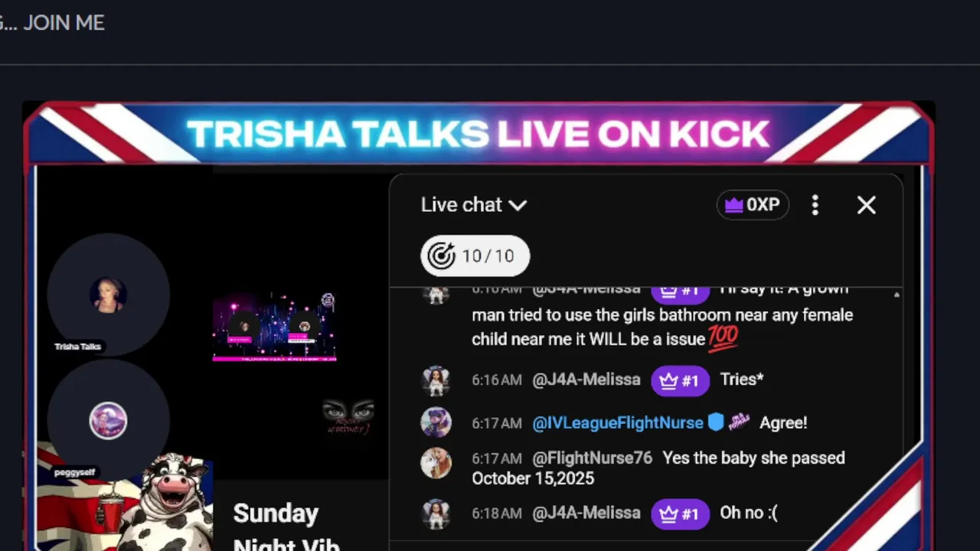Click the blue shield verified badge
The width and height of the screenshot is (980, 551).
[x=716, y=422]
